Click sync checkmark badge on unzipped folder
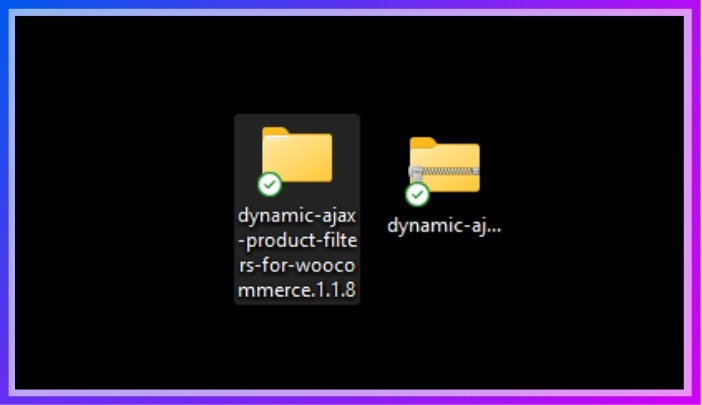Viewport: 702px width, 405px height. [270, 184]
